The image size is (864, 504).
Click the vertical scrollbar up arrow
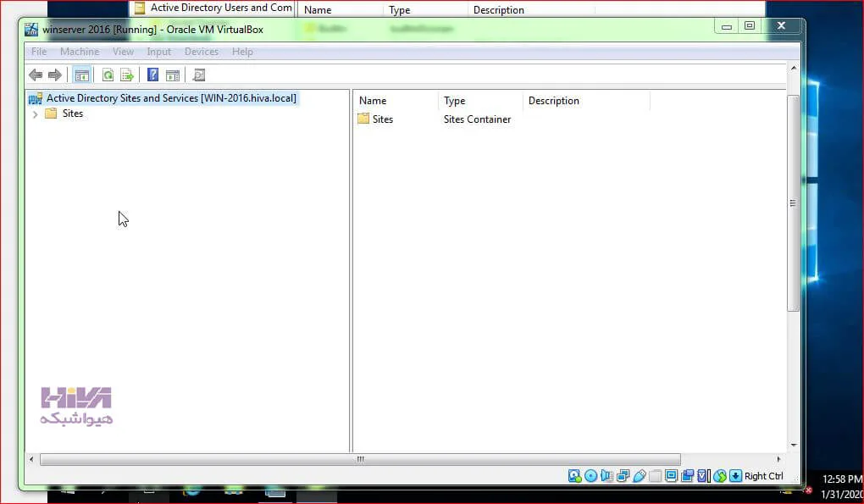pyautogui.click(x=794, y=68)
